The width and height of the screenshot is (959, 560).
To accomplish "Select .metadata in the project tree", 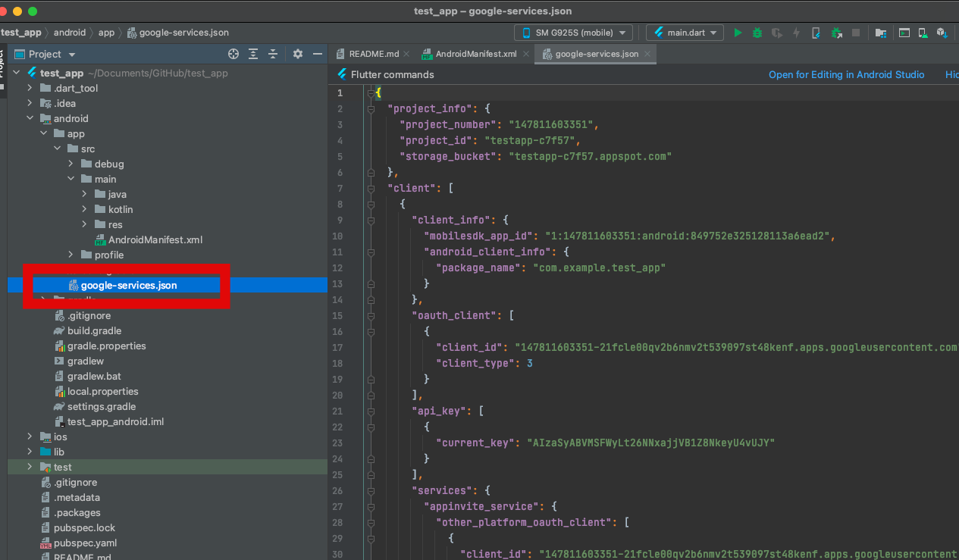I will click(77, 497).
